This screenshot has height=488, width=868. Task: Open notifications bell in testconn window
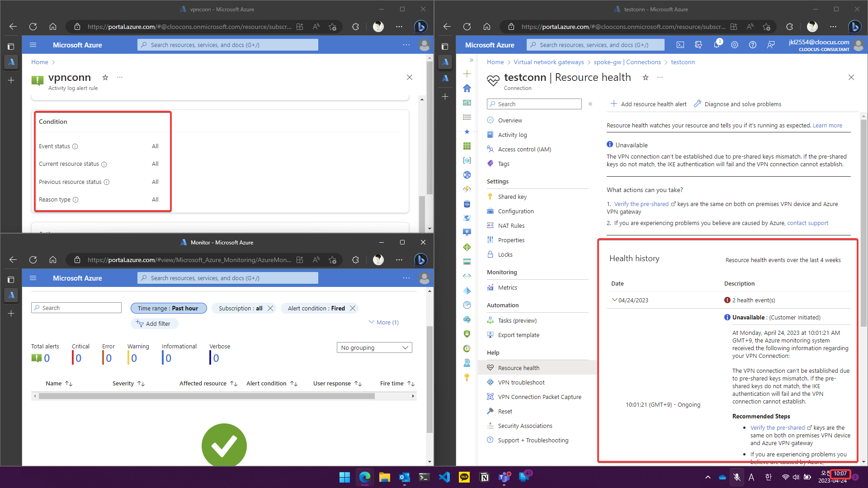717,44
